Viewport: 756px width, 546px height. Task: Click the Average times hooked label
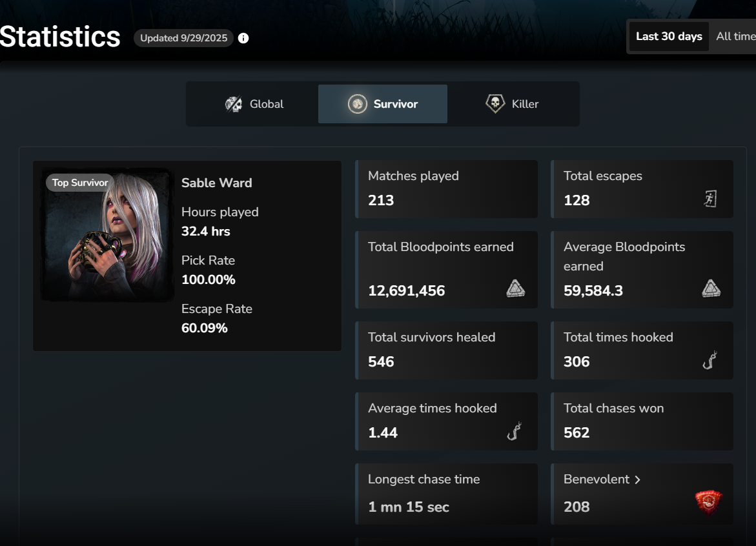(433, 409)
